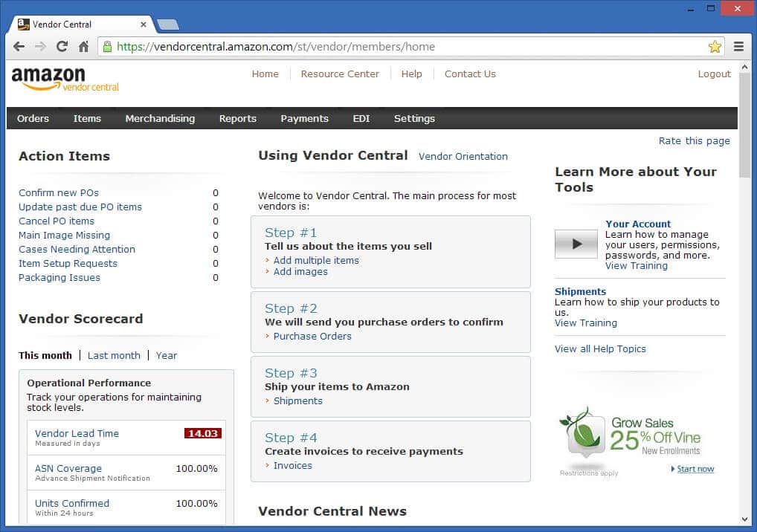The width and height of the screenshot is (757, 532).
Task: Click the page scrollbar up arrow
Action: tap(744, 68)
